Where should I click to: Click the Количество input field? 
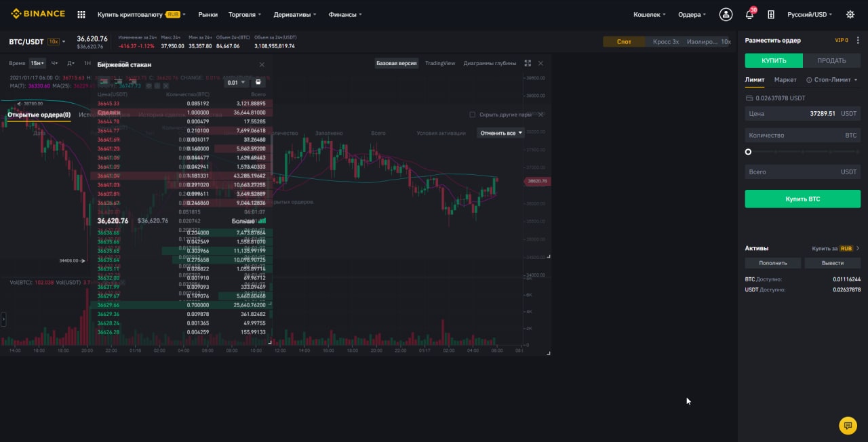803,136
